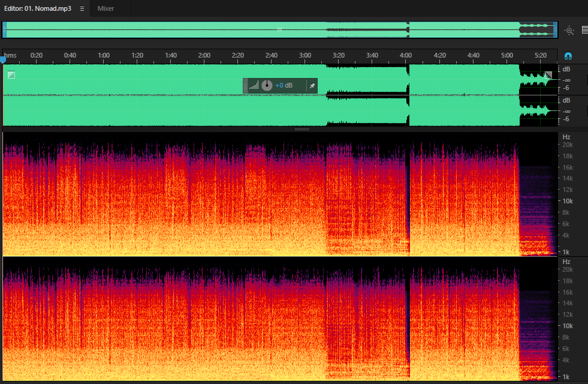Click the volume bars icon in HUD
This screenshot has height=384, width=588.
click(254, 86)
